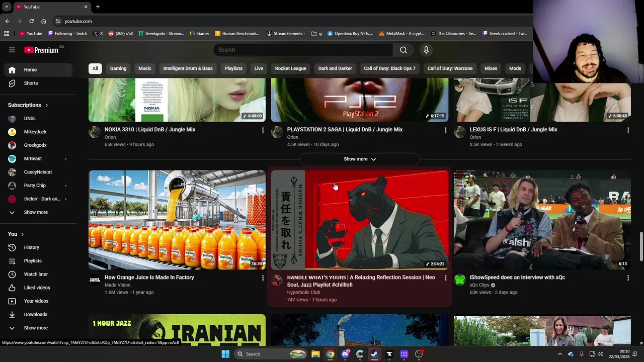
Task: Click the YouTube search input field
Action: [303, 50]
